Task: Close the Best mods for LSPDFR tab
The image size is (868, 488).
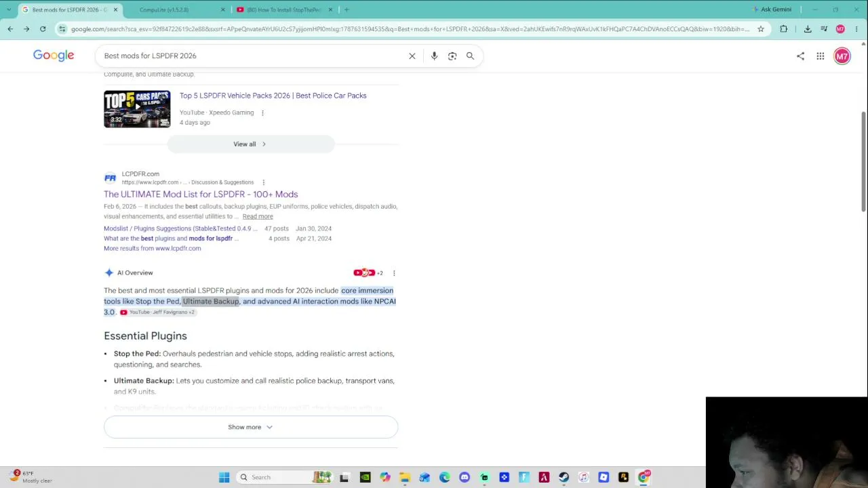Action: [x=115, y=9]
